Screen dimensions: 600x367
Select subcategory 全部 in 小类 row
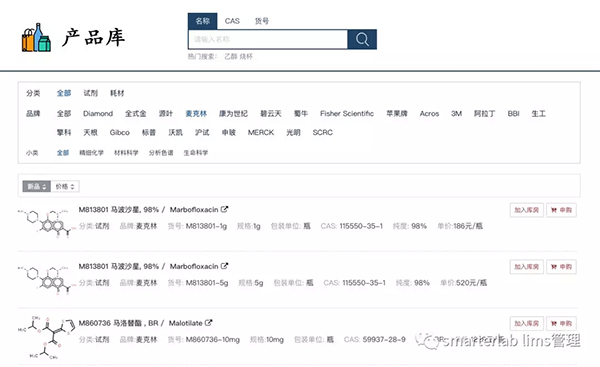63,153
